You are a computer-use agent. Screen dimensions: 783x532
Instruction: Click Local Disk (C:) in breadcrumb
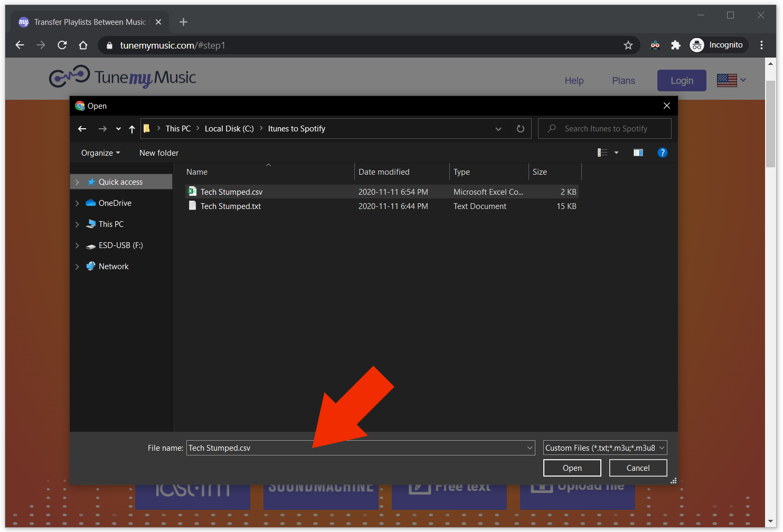click(229, 129)
